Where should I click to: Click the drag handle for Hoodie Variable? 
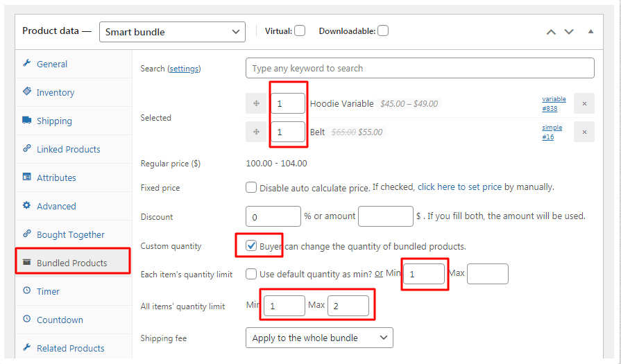point(256,104)
